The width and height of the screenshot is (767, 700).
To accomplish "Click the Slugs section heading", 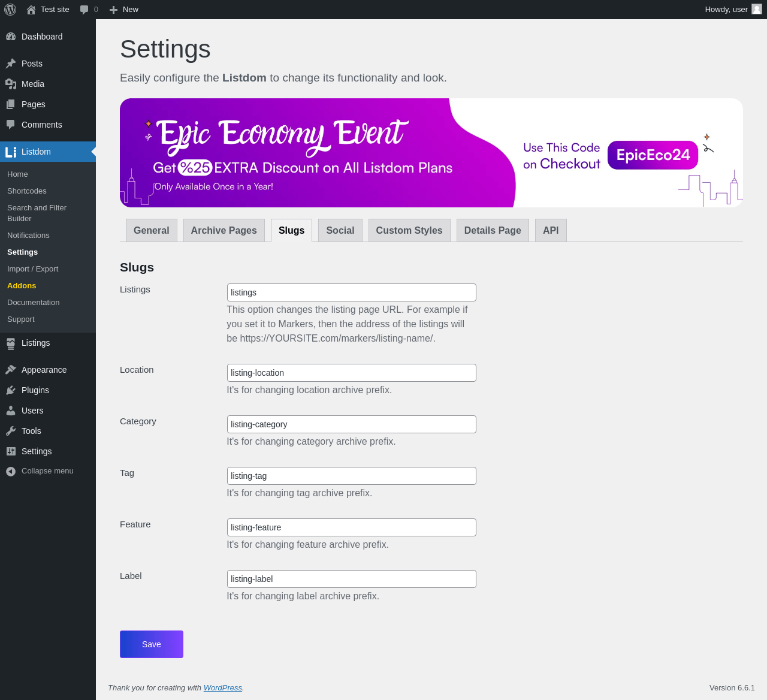I will click(137, 267).
